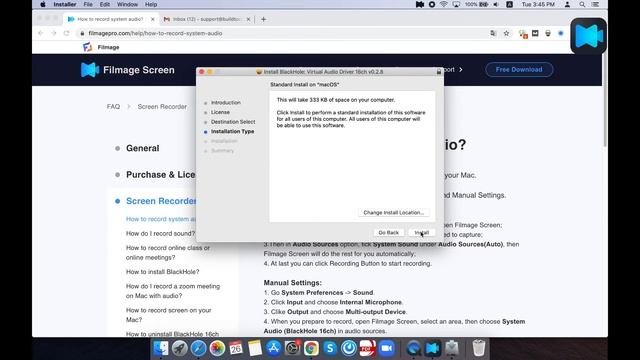
Task: Open Filmage Screen from the dock
Action: [433, 348]
